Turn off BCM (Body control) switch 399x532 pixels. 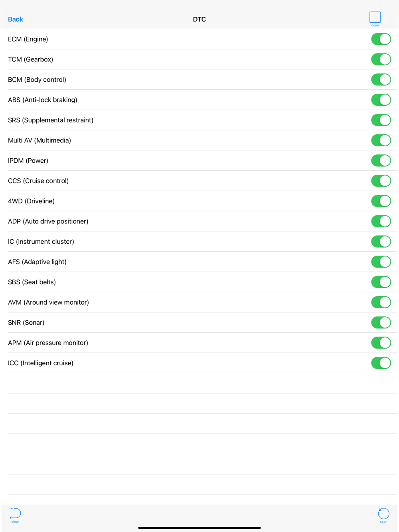(x=381, y=80)
